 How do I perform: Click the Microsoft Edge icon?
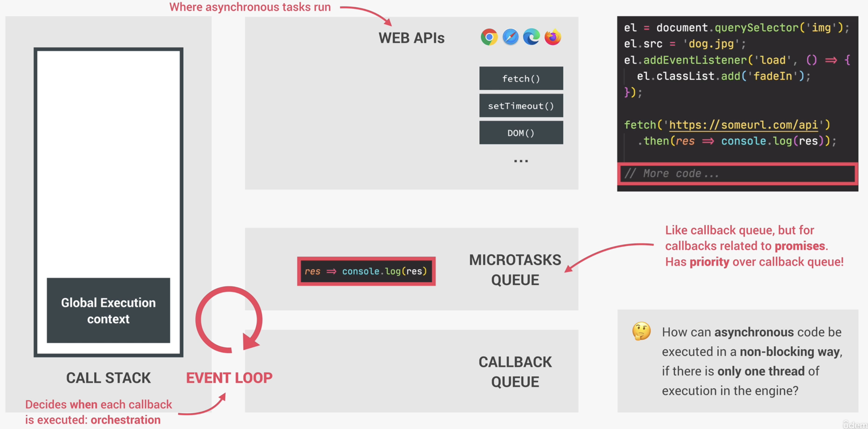tap(531, 37)
